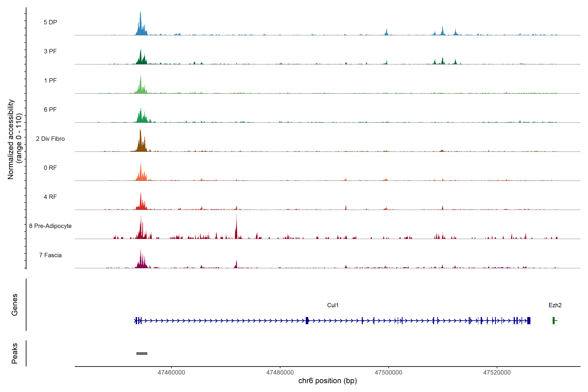Select the 1 PF track label

(50, 81)
